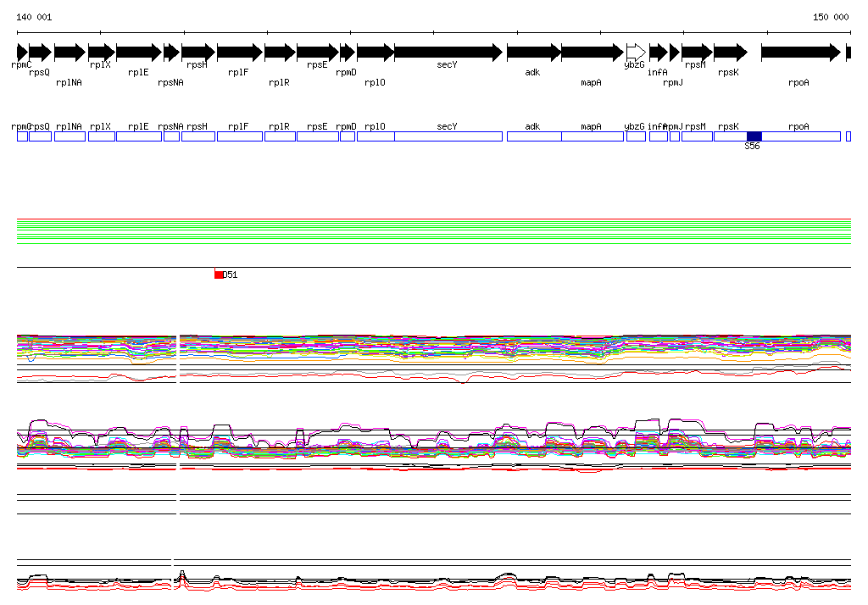Click the rplX blue outlined box
The image size is (868, 605).
[102, 136]
